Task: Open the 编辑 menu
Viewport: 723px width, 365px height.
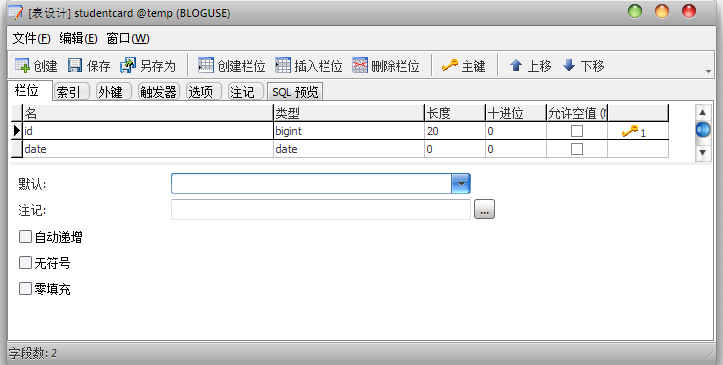Action: pyautogui.click(x=78, y=38)
